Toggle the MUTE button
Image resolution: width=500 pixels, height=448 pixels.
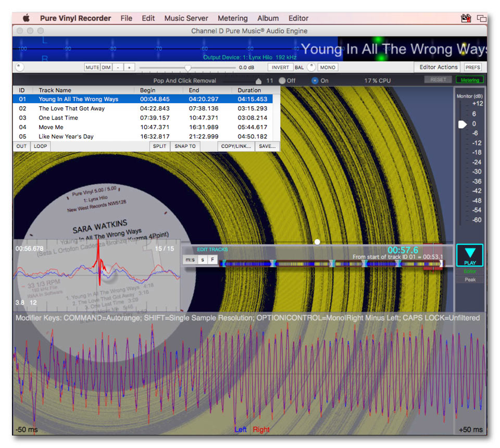(92, 67)
